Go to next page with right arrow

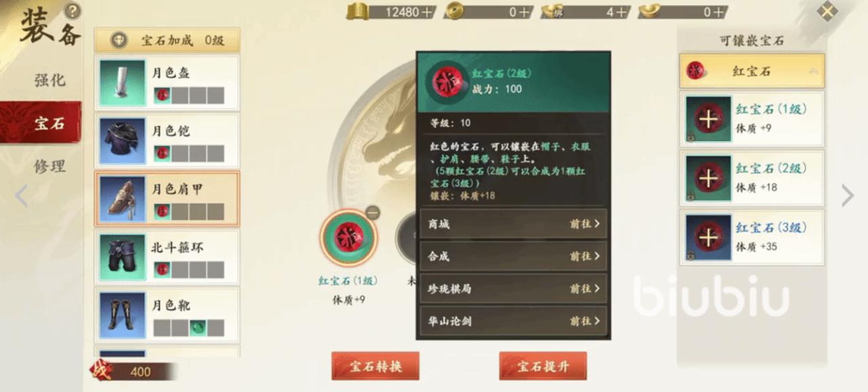(848, 195)
